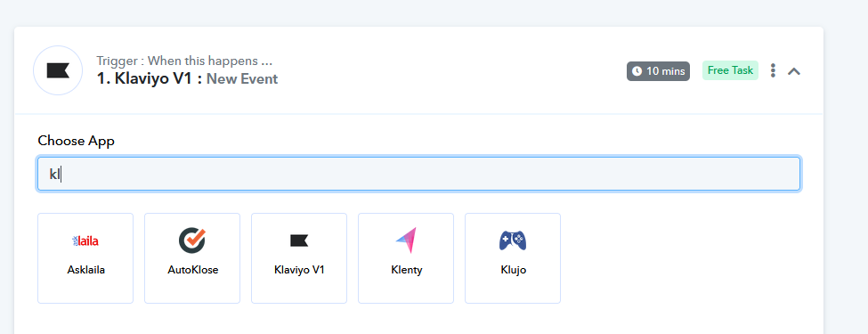Open the three-dot options menu
The width and height of the screenshot is (868, 334).
point(774,70)
